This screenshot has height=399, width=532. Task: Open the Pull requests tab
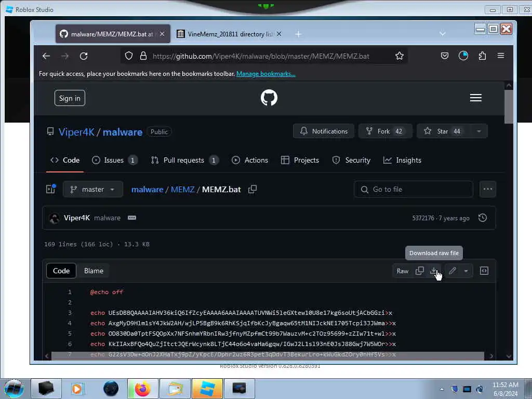point(184,160)
